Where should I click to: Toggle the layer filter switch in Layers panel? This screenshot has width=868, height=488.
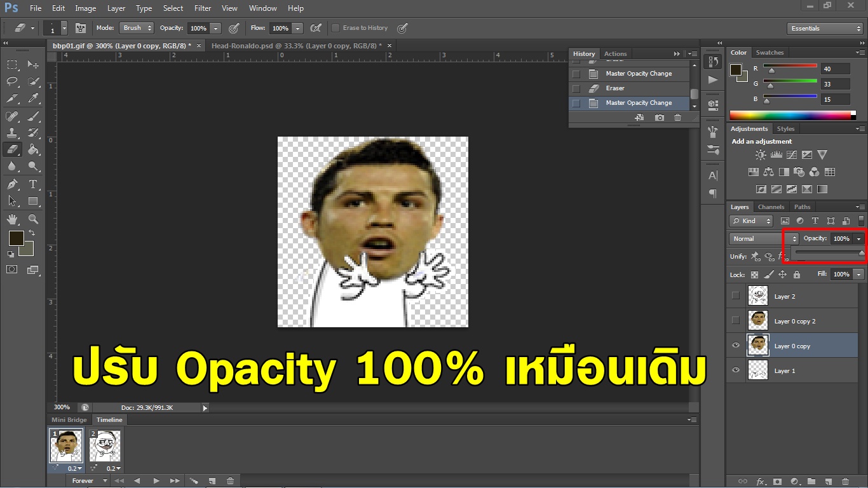861,220
